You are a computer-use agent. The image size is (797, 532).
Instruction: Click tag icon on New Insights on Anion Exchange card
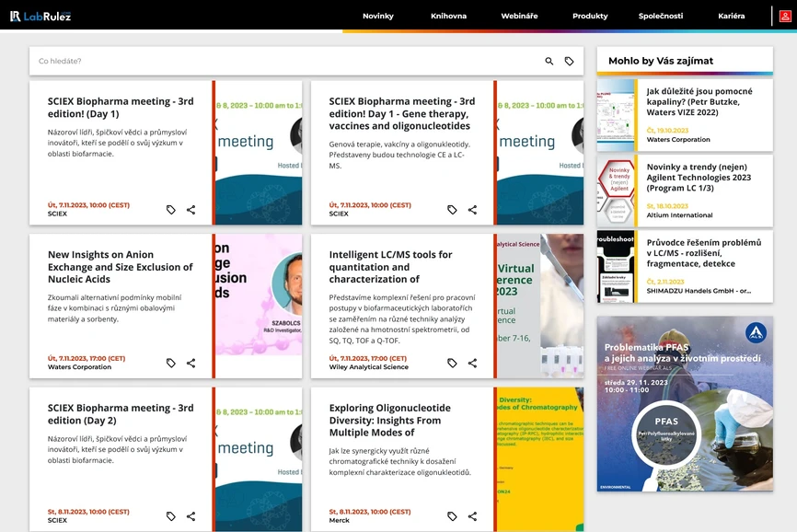171,363
